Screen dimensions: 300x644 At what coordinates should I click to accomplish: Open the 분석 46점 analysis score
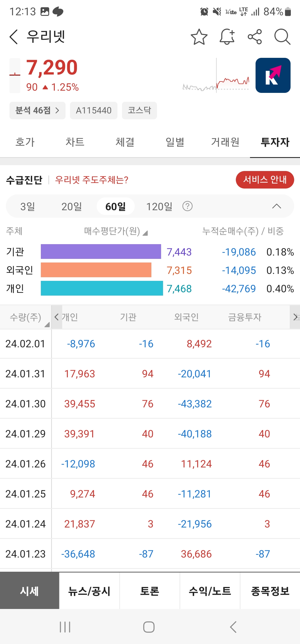[37, 110]
